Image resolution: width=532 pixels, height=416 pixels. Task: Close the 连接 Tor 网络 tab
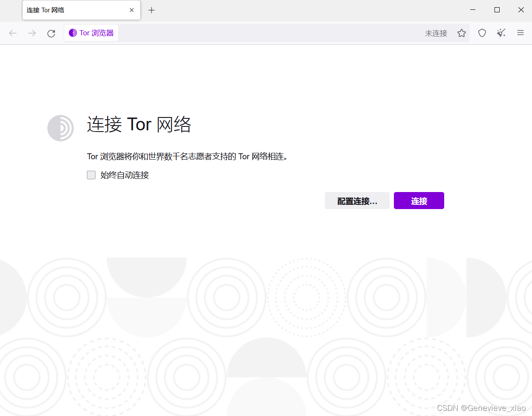132,10
